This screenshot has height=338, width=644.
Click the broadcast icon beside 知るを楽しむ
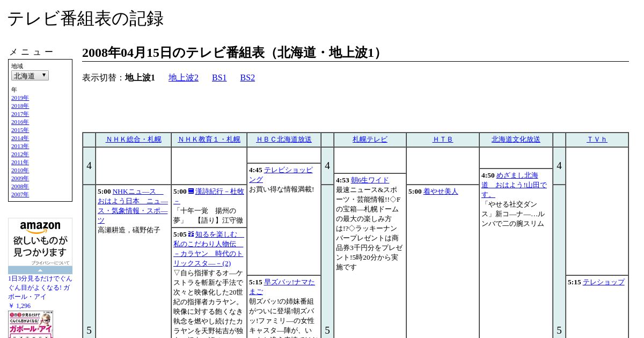tap(191, 234)
